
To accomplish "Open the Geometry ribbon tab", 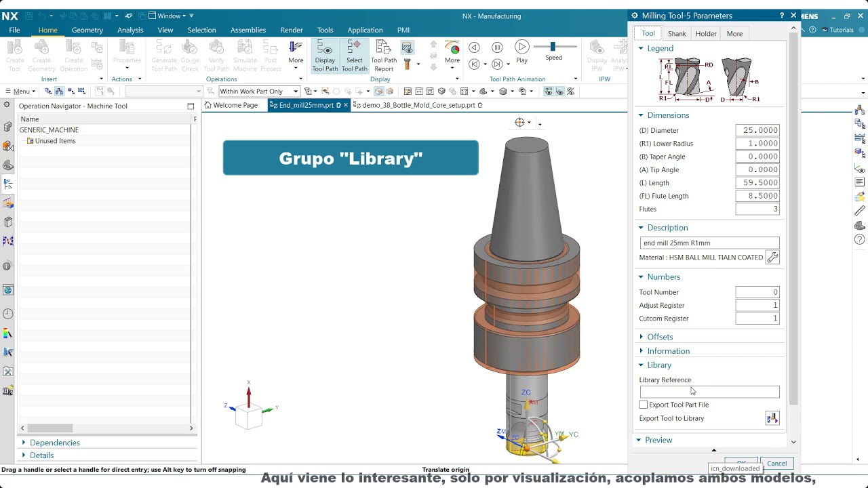I will point(87,30).
